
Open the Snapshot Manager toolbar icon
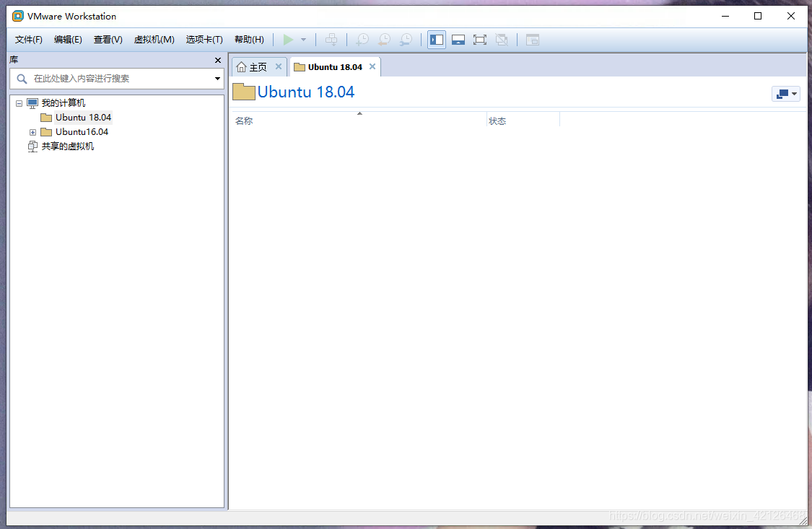click(x=406, y=40)
